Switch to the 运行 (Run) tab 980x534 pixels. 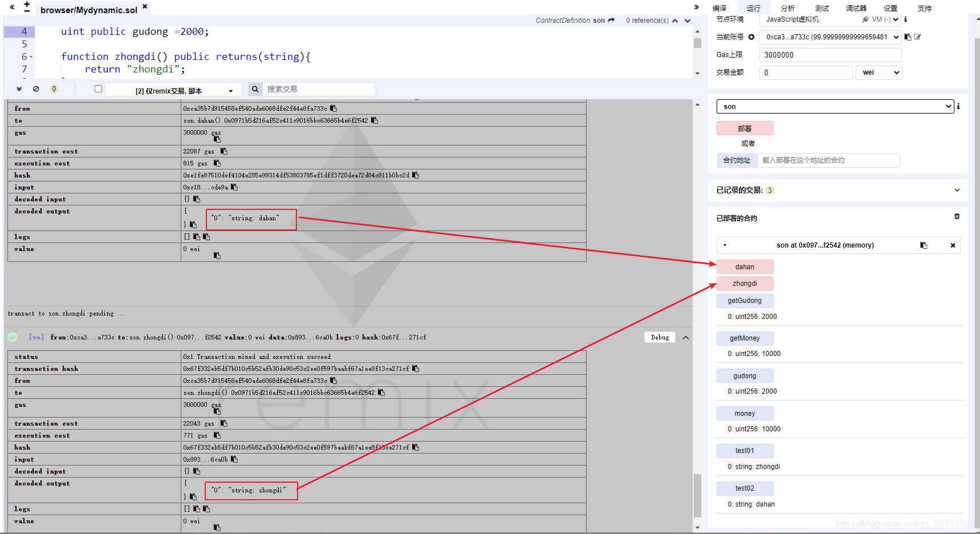pyautogui.click(x=754, y=8)
